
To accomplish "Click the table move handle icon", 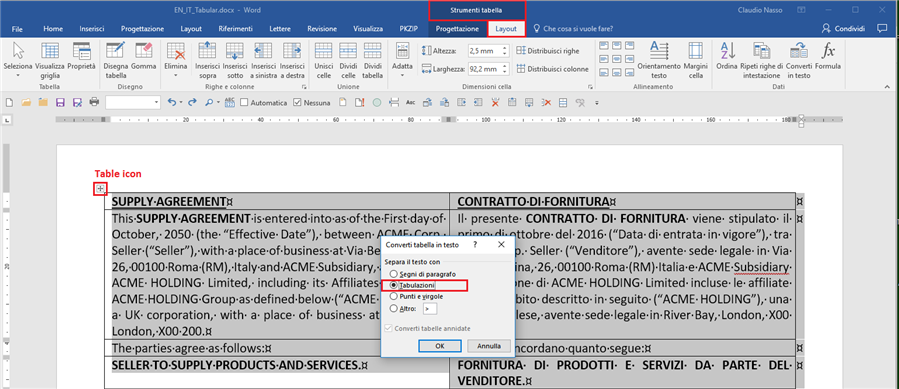I will [100, 188].
